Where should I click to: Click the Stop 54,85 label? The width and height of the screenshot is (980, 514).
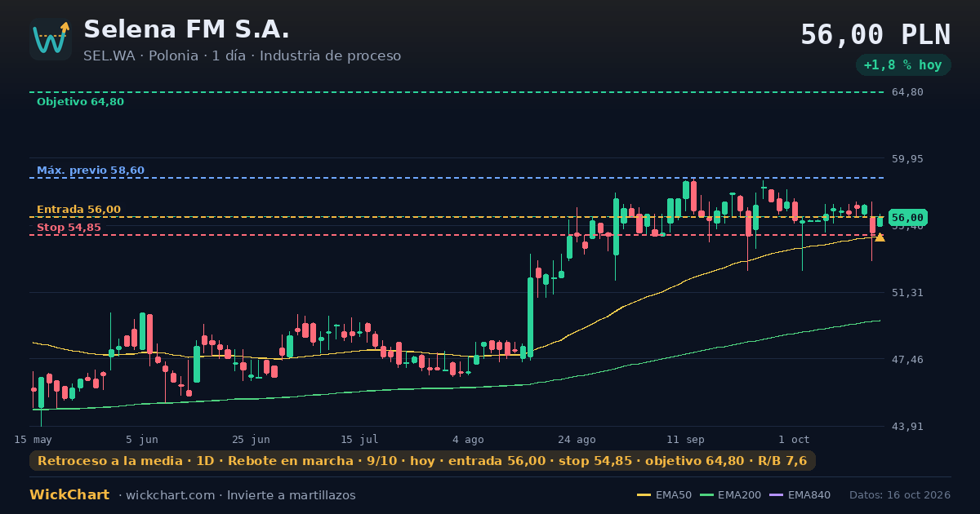[x=69, y=228]
